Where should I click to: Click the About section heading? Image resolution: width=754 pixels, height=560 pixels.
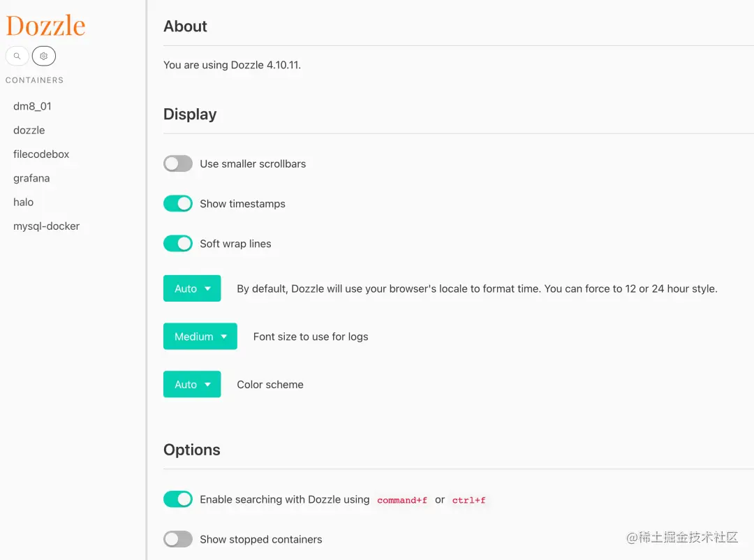pos(185,26)
